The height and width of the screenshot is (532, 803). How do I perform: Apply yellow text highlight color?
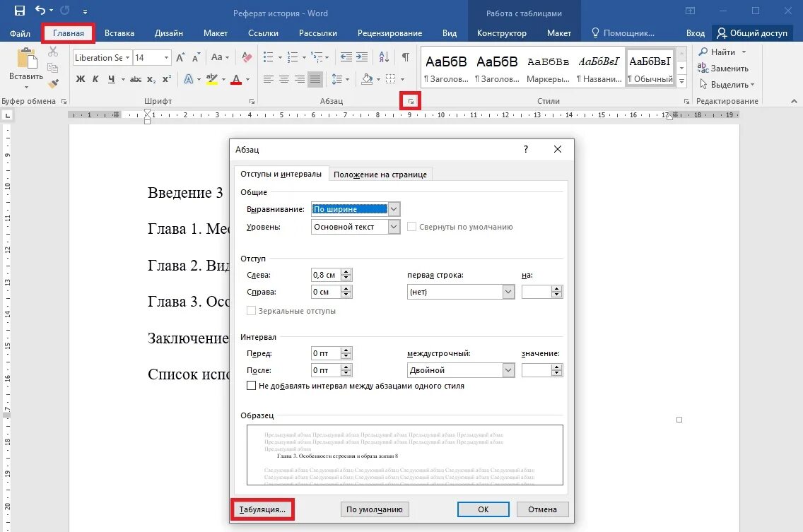[211, 79]
